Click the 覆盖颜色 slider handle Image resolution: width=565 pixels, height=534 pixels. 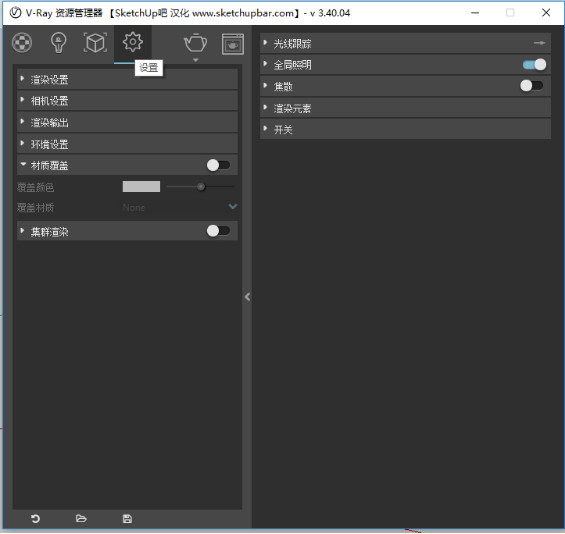[201, 187]
